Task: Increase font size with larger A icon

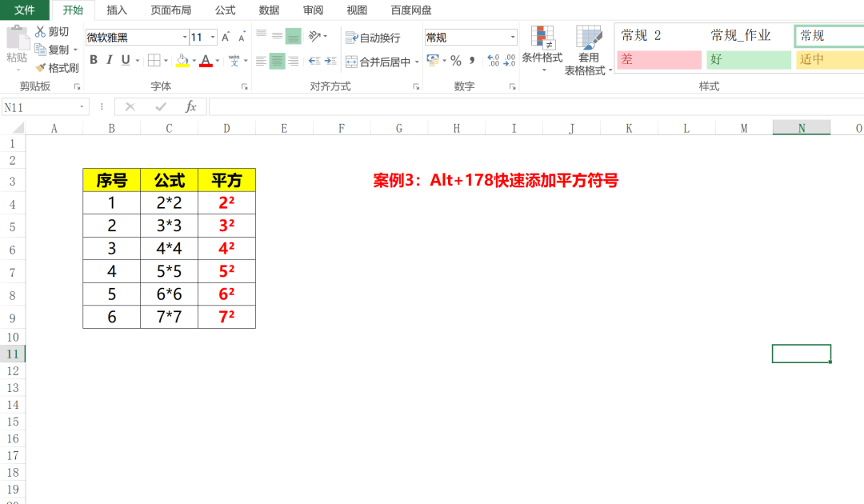Action: [x=226, y=37]
